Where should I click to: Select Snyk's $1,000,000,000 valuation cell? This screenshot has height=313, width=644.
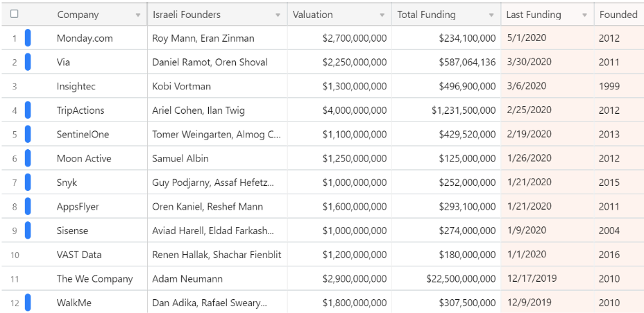click(339, 183)
